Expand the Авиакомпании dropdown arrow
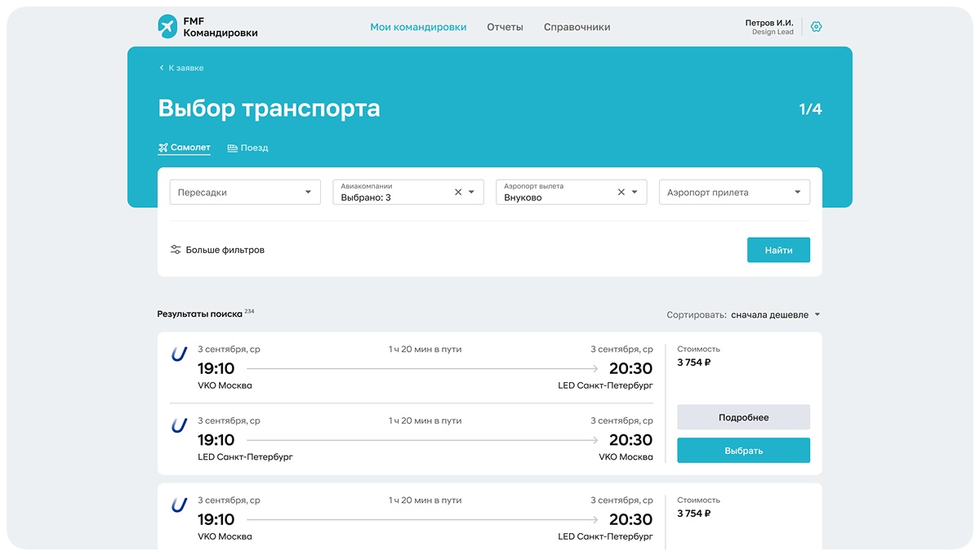980x556 pixels. coord(470,192)
